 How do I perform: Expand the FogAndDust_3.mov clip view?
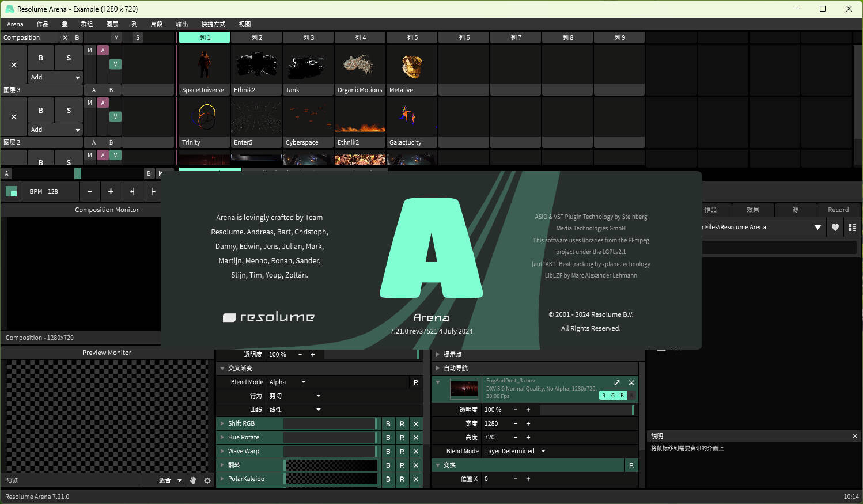(x=617, y=382)
